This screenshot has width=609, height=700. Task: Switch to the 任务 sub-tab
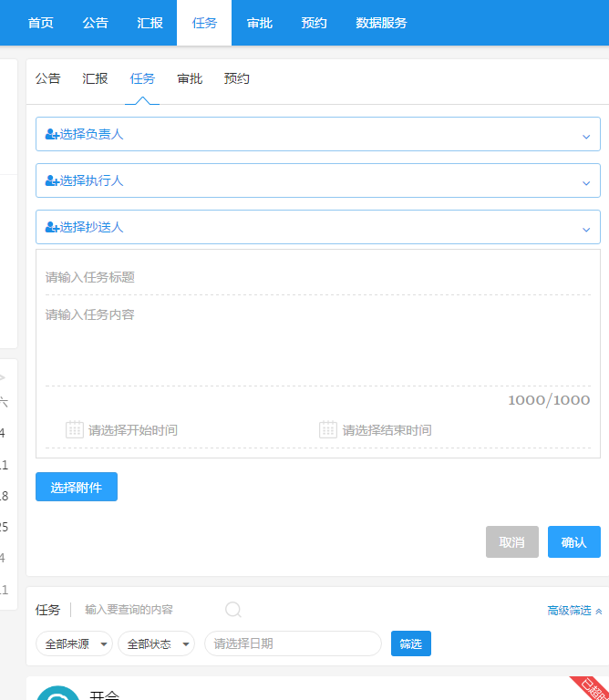click(142, 78)
